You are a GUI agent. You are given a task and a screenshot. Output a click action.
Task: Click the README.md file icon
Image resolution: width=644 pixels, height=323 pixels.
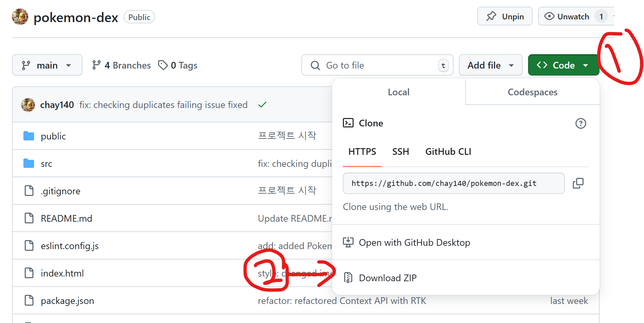(x=29, y=218)
